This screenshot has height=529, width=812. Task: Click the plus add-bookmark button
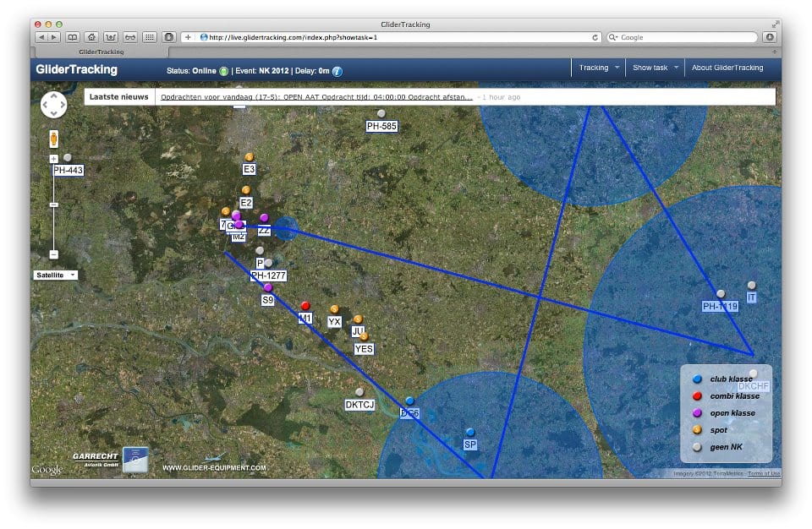tap(188, 37)
